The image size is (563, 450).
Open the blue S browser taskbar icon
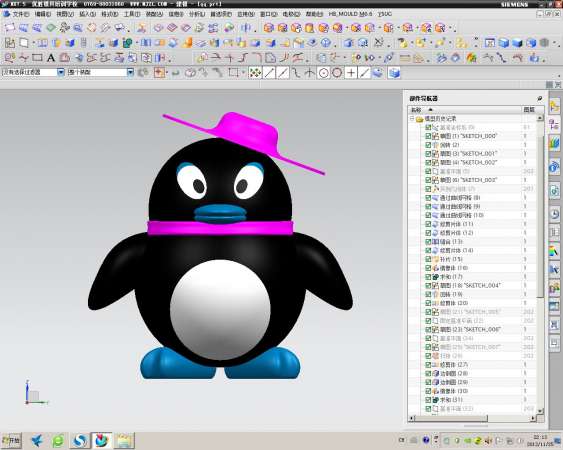pyautogui.click(x=80, y=441)
